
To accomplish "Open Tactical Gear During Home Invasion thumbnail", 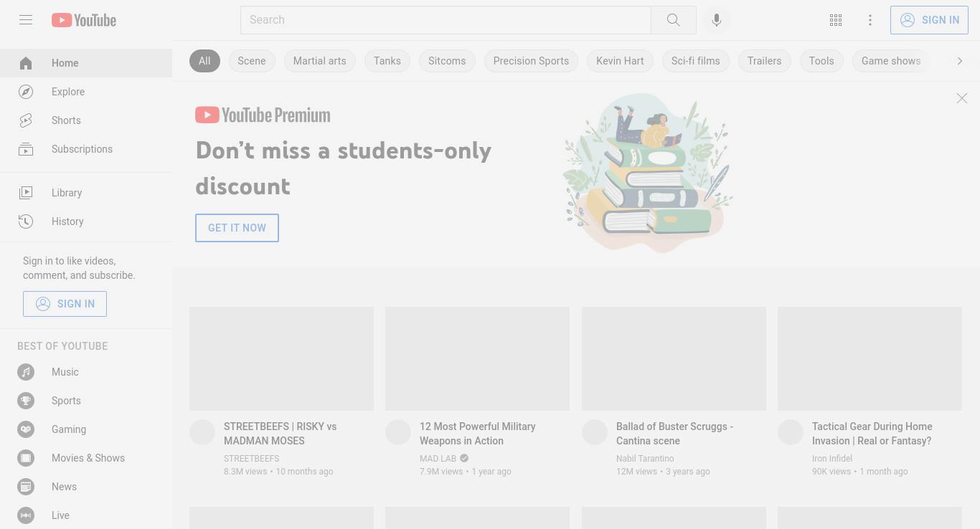I will click(870, 358).
